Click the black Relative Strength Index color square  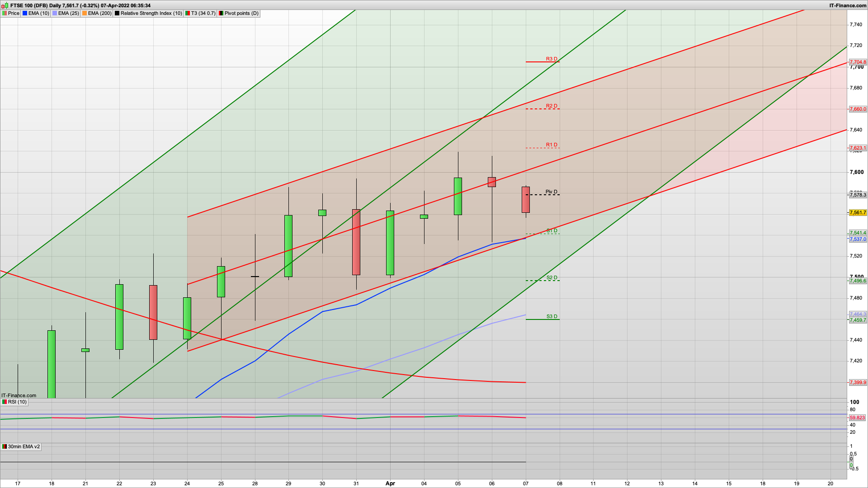point(117,14)
